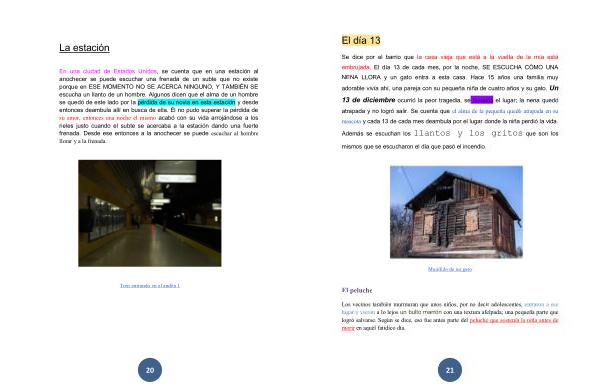The width and height of the screenshot is (600, 388).
Task: Click the page number 20 circle
Action: 150,370
